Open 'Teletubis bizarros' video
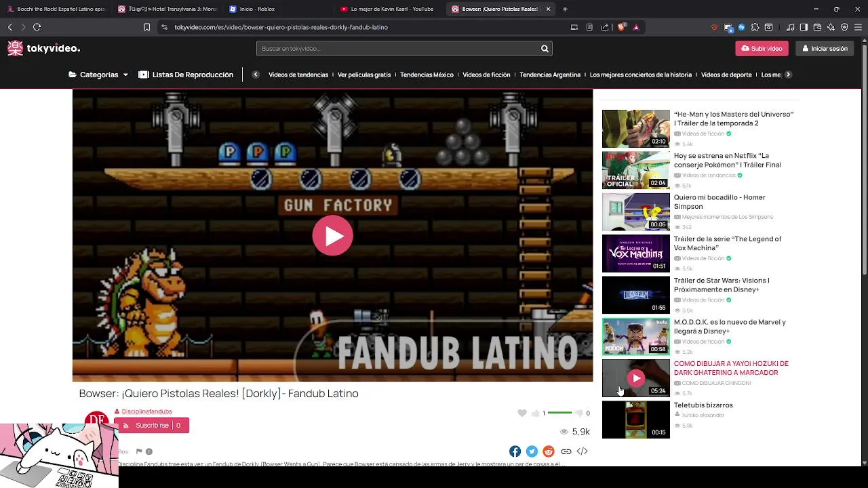Image resolution: width=868 pixels, height=488 pixels. (703, 405)
